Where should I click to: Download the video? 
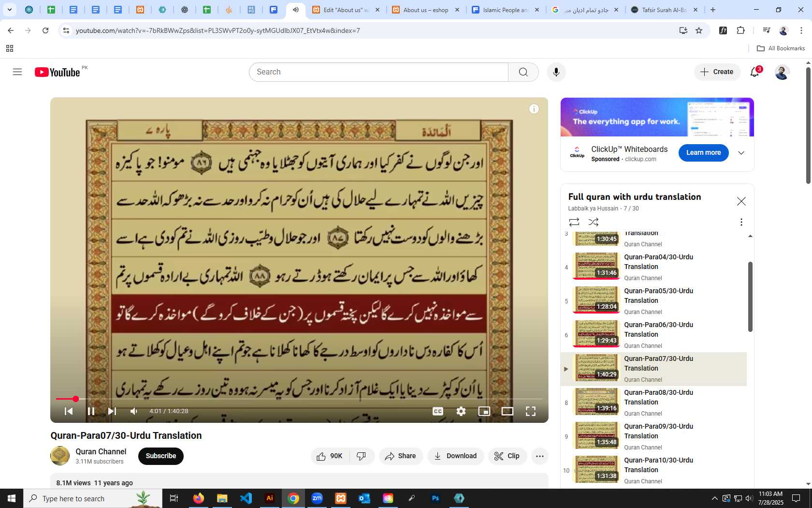455,456
